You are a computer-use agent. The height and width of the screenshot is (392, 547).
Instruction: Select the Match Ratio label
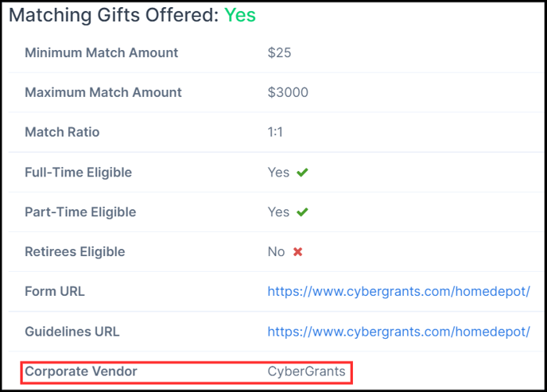[x=62, y=133]
